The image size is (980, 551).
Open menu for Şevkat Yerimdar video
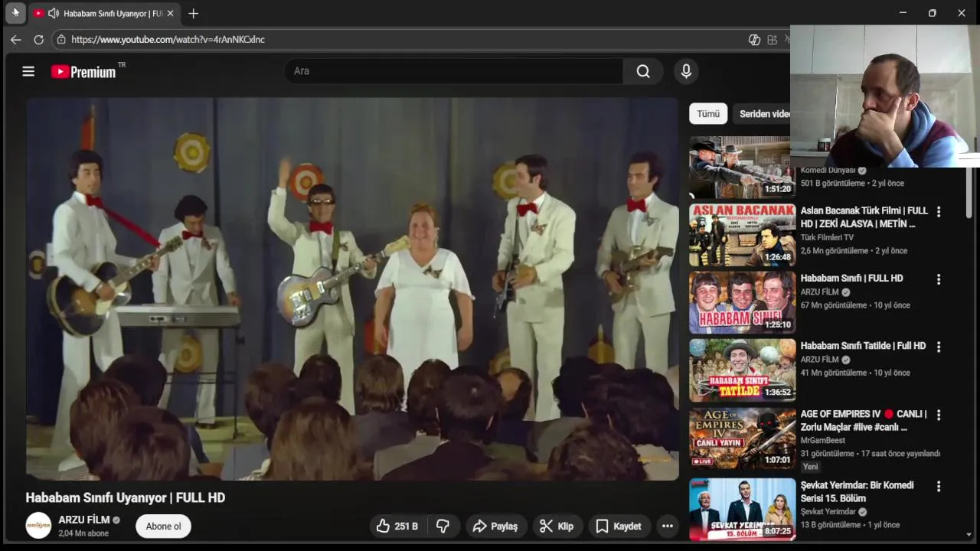coord(939,486)
